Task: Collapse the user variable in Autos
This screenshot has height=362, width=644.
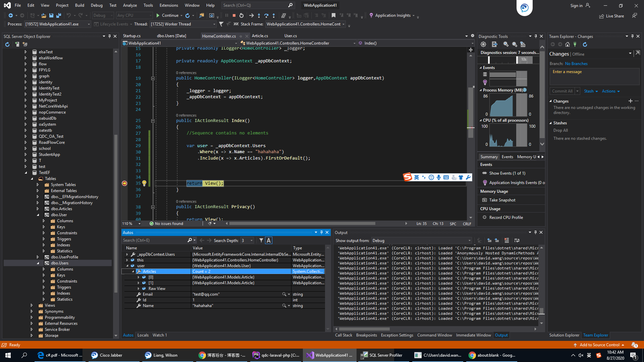Action: tap(127, 266)
